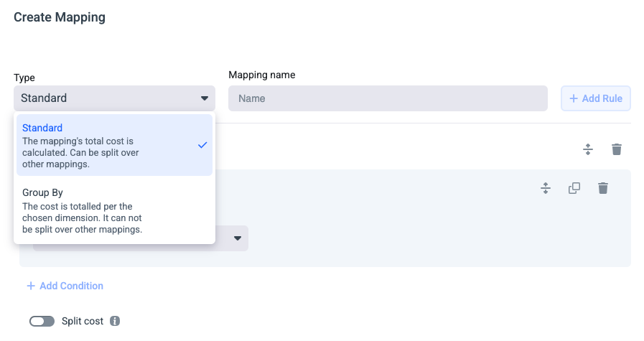Select the Standard mapping type option

tap(115, 145)
